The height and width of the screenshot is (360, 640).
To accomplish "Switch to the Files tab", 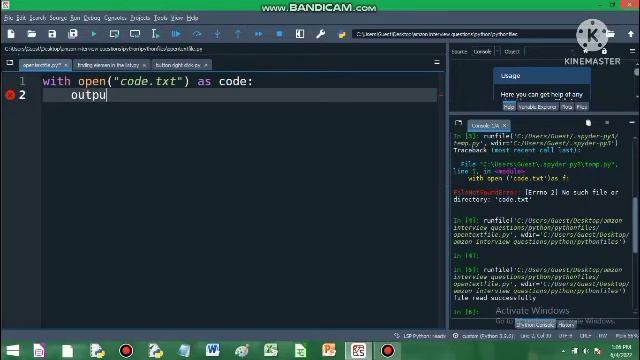I will point(582,107).
